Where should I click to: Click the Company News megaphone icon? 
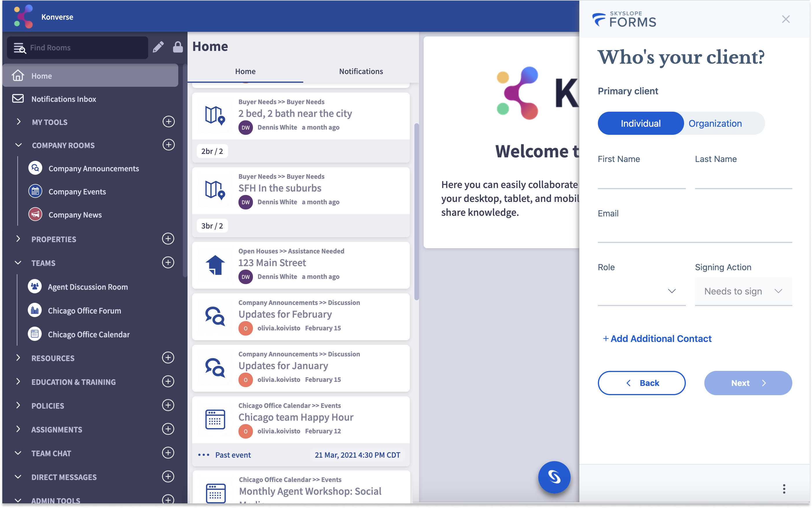click(35, 215)
